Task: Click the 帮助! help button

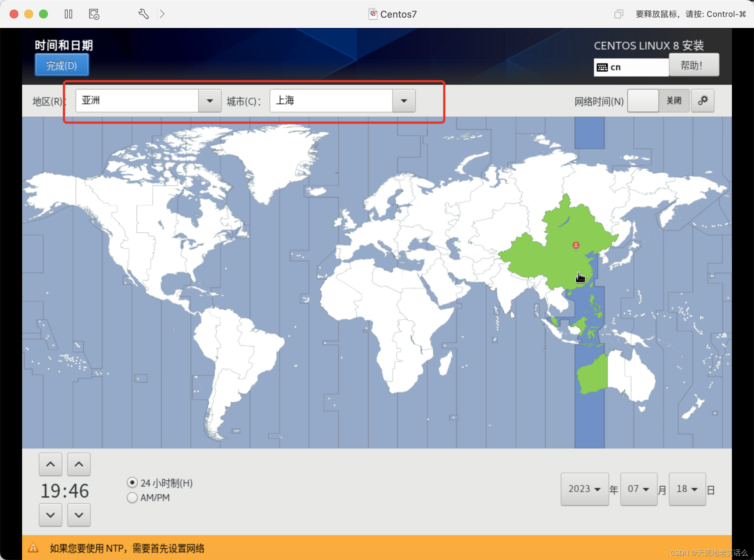Action: 693,65
